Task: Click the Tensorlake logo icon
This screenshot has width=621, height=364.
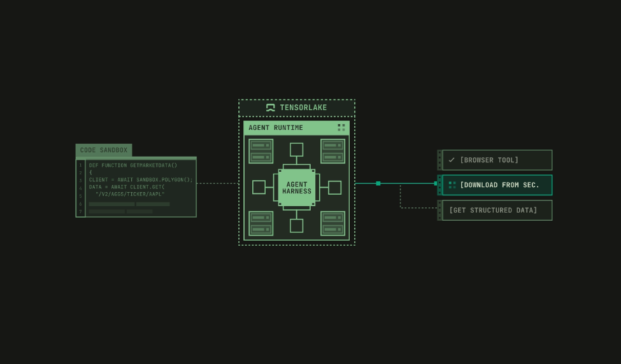Action: (270, 108)
